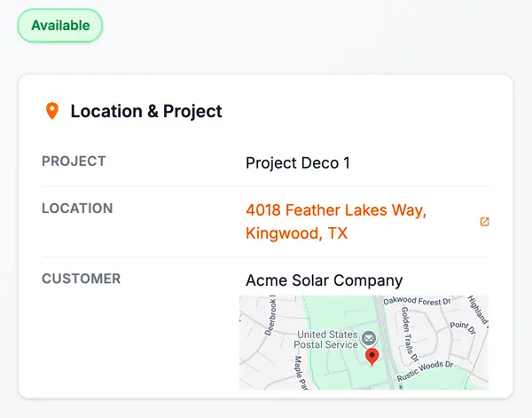This screenshot has width=532, height=418.
Task: Click the PROJECT field label
Action: pyautogui.click(x=74, y=162)
